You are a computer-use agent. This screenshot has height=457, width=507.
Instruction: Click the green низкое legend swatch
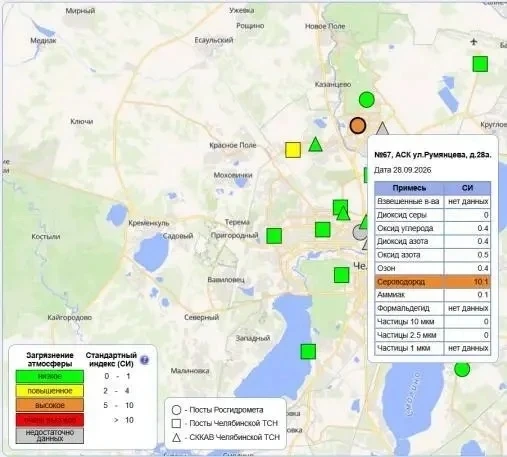click(x=50, y=376)
